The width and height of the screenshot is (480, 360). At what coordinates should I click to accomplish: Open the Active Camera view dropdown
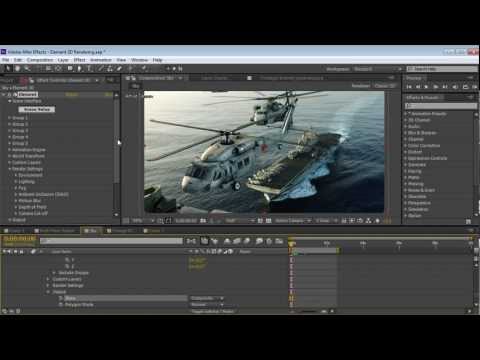(293, 221)
